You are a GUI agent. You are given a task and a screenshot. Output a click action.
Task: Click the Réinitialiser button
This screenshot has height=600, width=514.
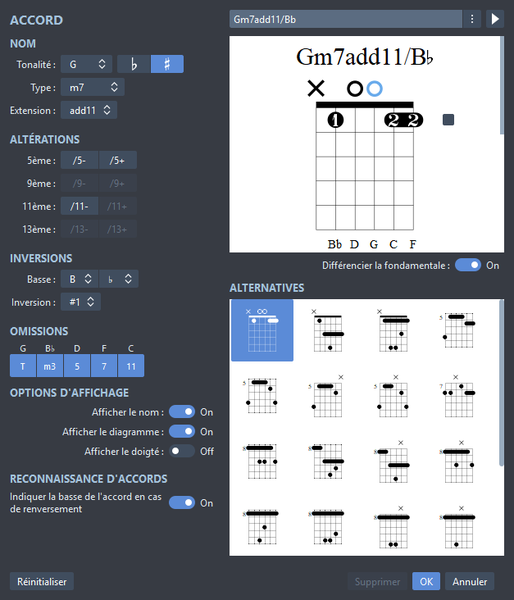42,582
